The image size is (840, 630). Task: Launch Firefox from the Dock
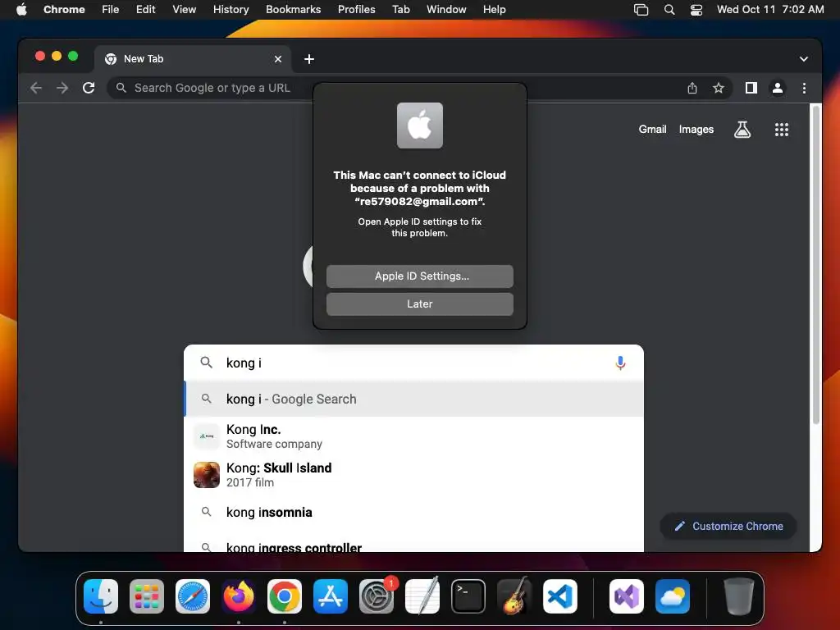tap(239, 596)
